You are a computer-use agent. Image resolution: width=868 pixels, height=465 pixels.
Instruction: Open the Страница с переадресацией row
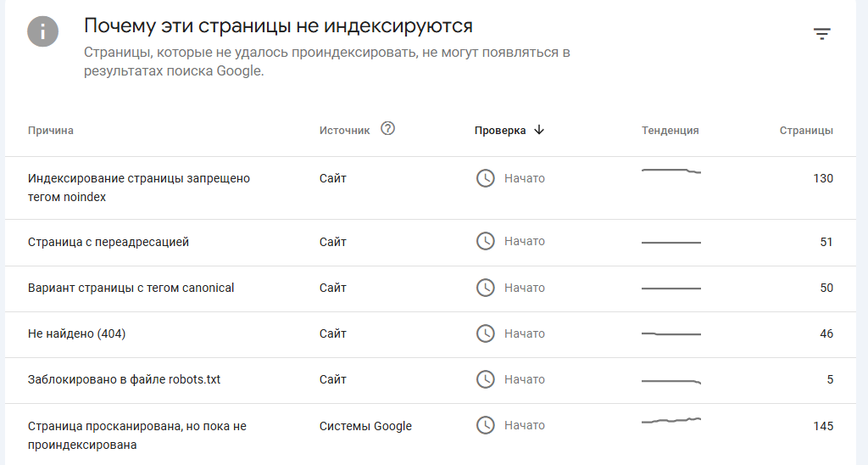(108, 242)
